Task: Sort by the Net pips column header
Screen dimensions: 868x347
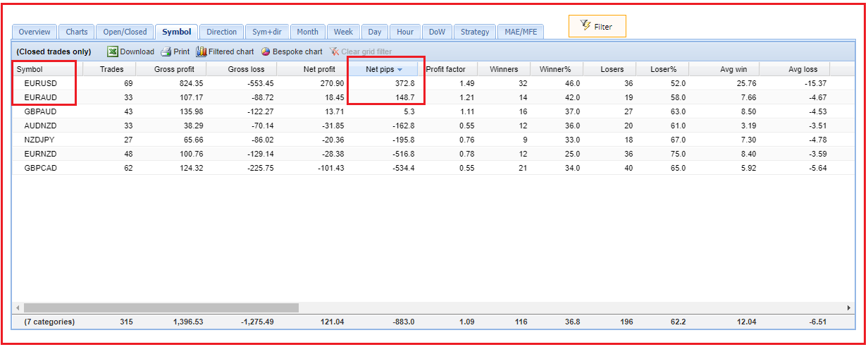Action: (383, 69)
